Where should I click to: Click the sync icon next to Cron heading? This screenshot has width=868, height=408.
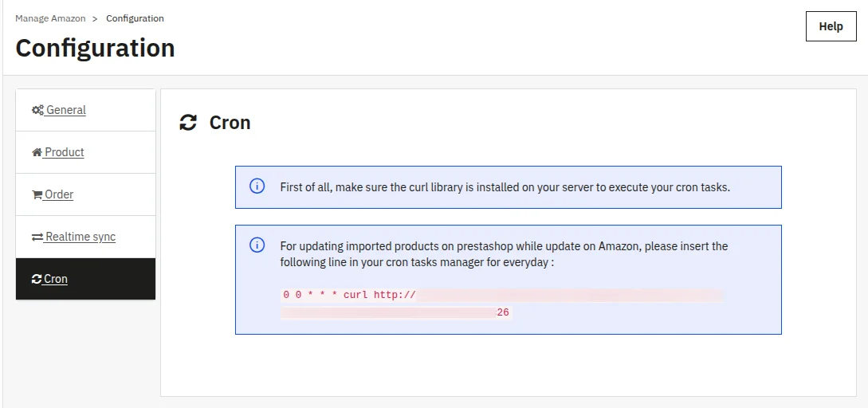click(x=188, y=123)
